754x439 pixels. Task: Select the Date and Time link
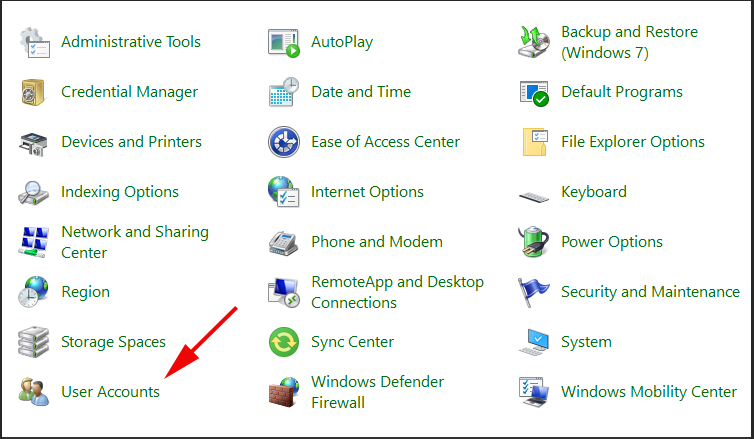361,92
